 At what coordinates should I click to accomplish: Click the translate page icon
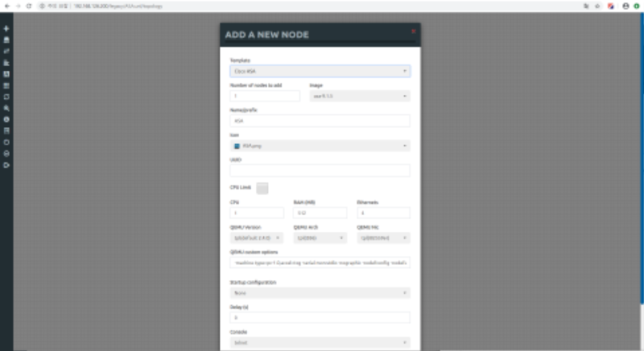coord(586,6)
